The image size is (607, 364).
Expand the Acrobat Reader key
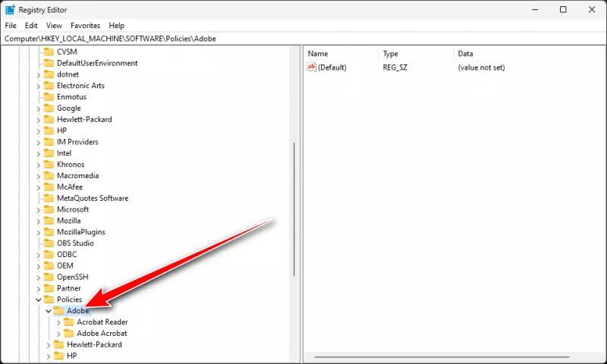[58, 322]
